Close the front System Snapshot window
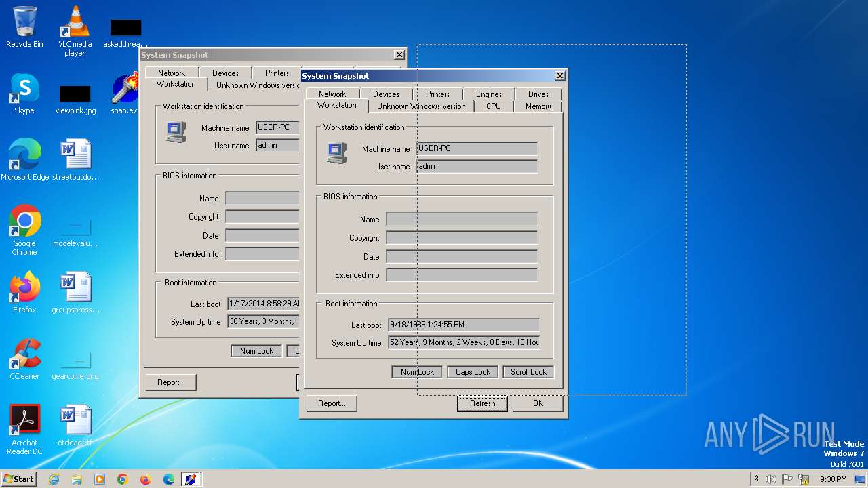868x488 pixels. pos(559,76)
